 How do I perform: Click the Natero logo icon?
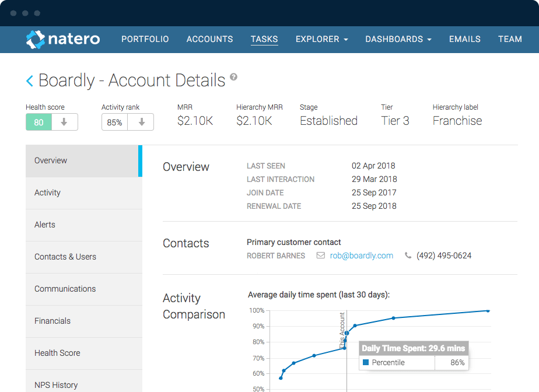tap(36, 40)
